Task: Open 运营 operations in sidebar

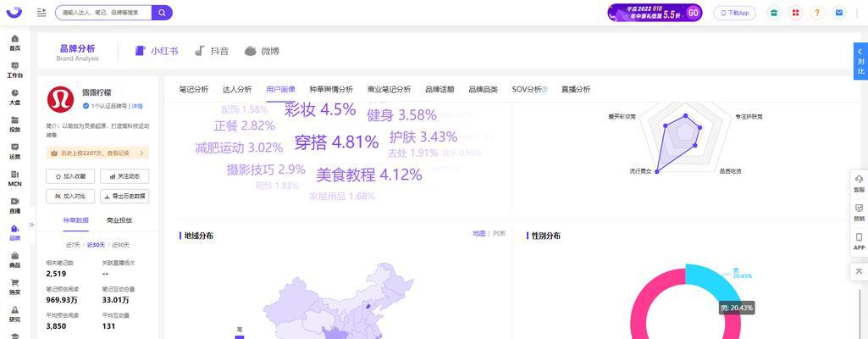Action: pos(15,151)
